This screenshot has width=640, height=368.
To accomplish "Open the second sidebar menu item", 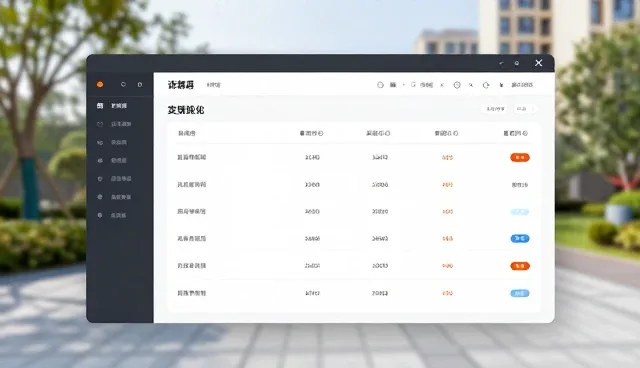I will [x=114, y=124].
